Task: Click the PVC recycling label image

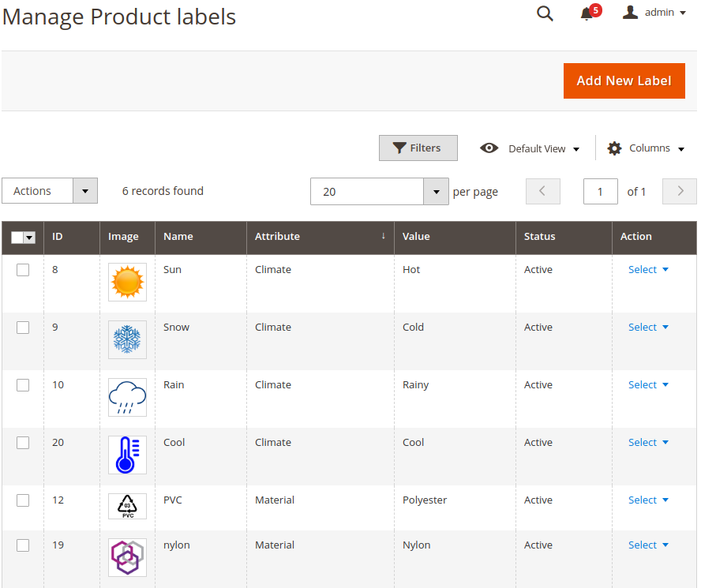Action: pos(127,506)
